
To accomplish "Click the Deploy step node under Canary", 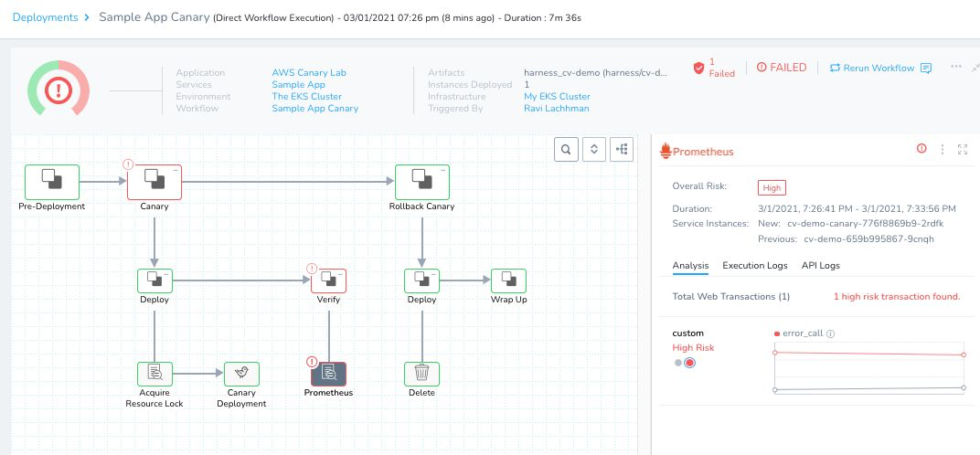I will 154,280.
